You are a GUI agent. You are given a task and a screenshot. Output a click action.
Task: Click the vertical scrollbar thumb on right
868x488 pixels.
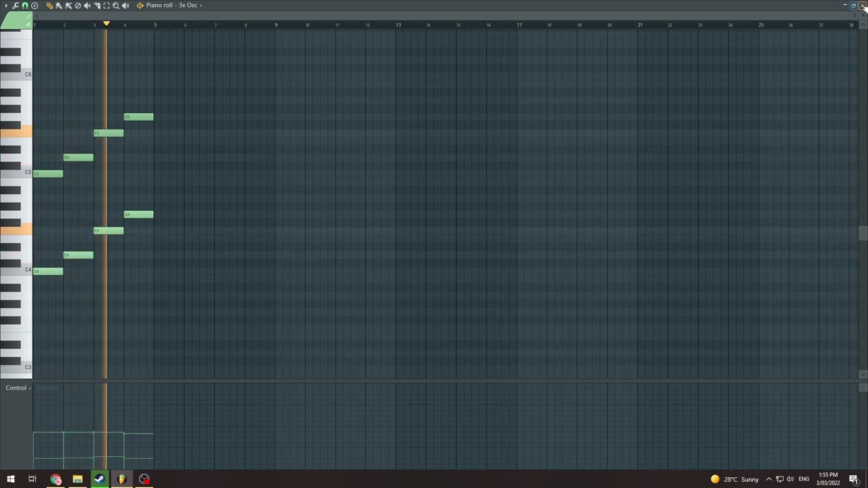pyautogui.click(x=863, y=233)
